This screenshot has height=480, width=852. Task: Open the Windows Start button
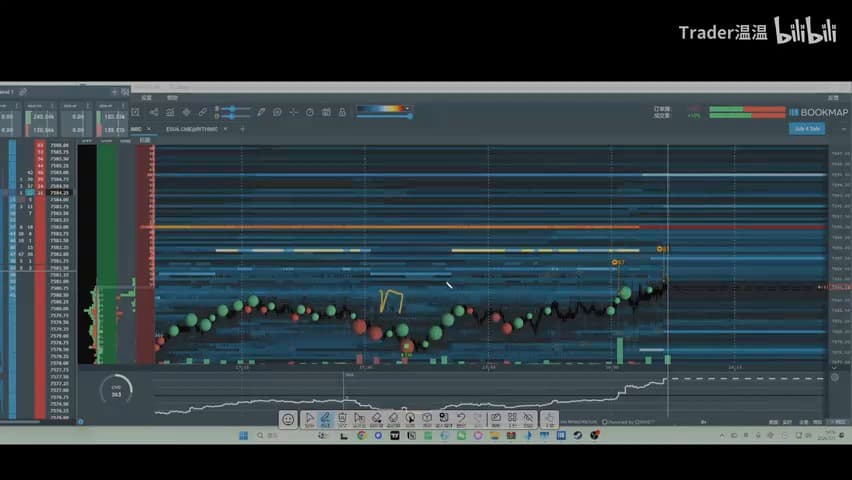(x=243, y=435)
